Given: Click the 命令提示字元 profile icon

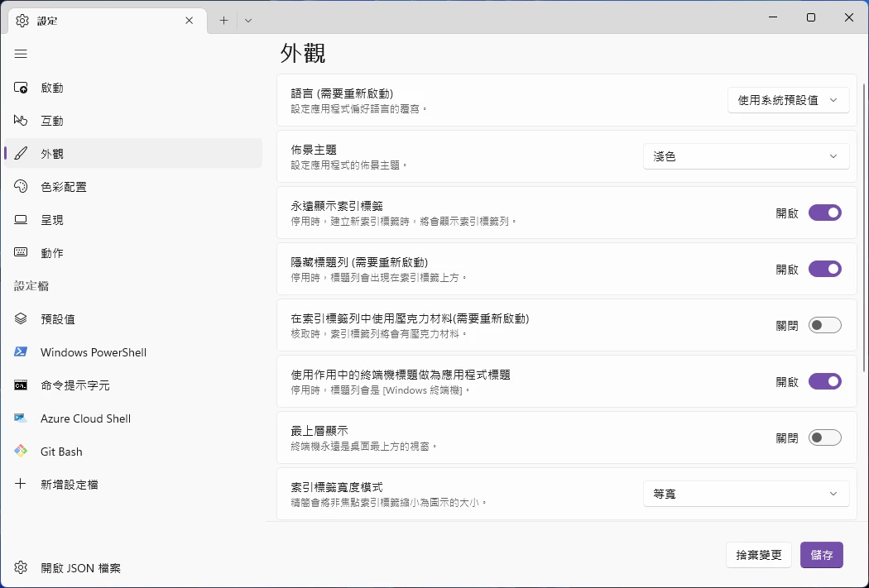Looking at the screenshot, I should [21, 385].
